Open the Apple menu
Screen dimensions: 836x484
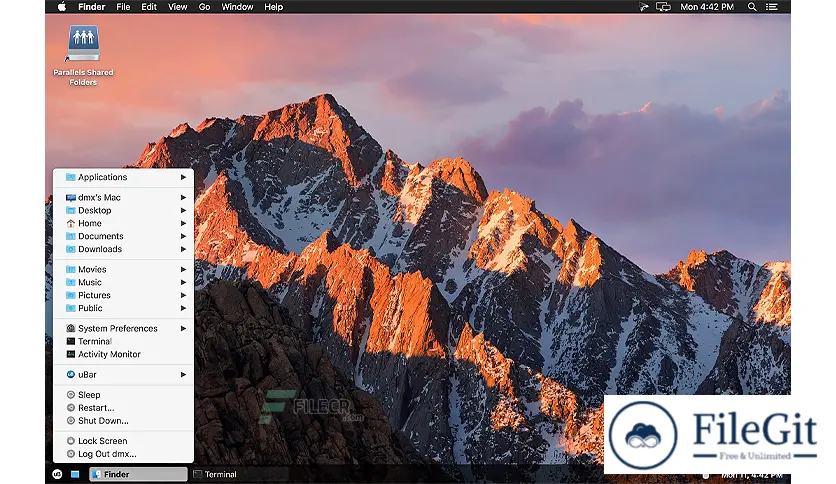pyautogui.click(x=61, y=7)
